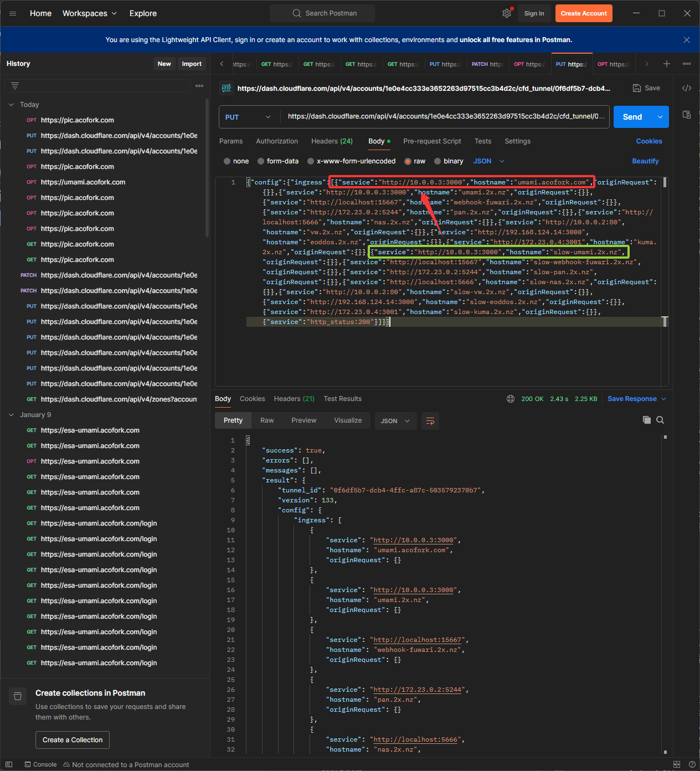
Task: Open the Params tab
Action: pos(231,141)
